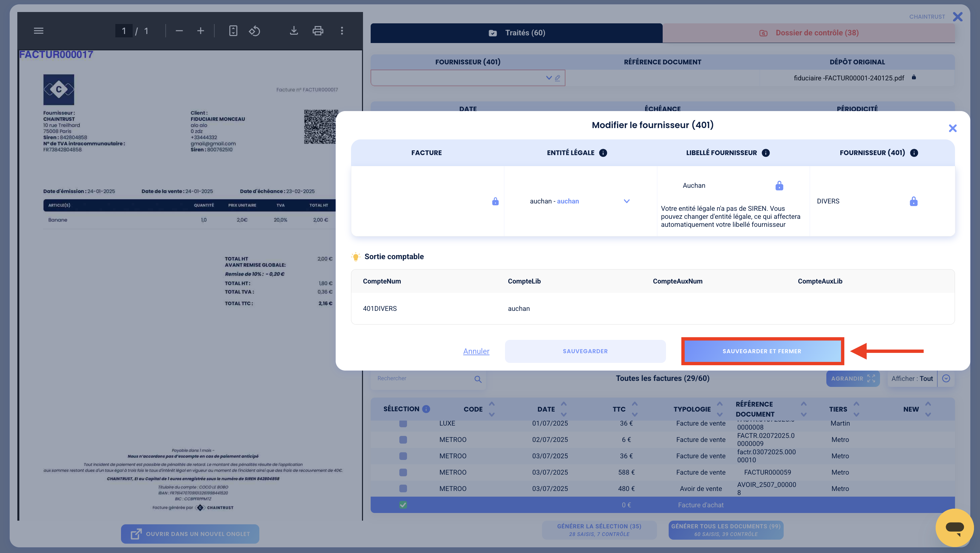Open invoice via Ouvrir dans un nouvel onglet

click(x=190, y=534)
